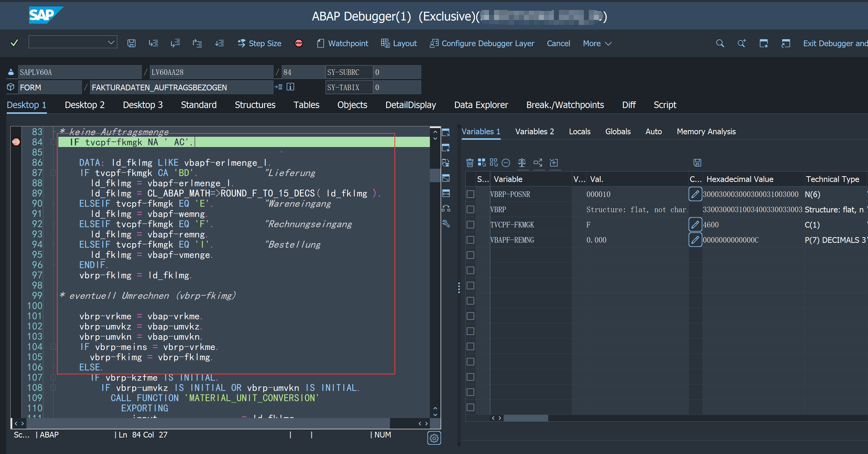Click the FAKTURADATEN_AUFTRAGSBEZOGEN event field

182,87
